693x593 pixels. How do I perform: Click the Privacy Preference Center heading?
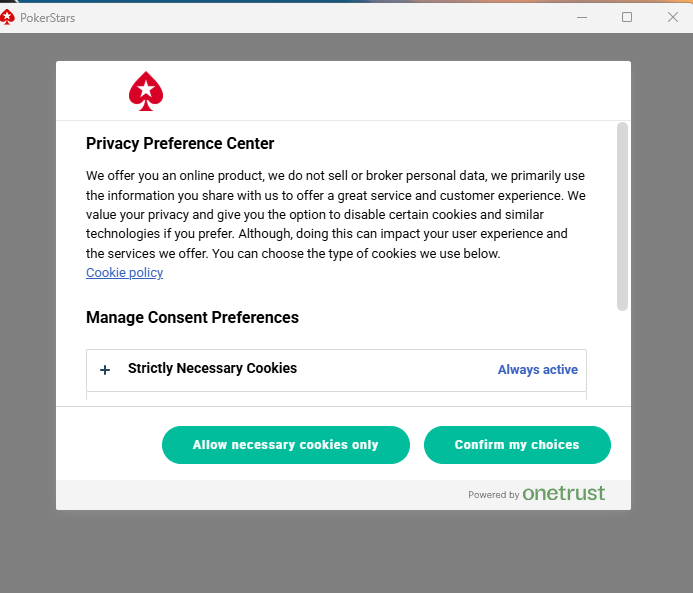click(180, 144)
